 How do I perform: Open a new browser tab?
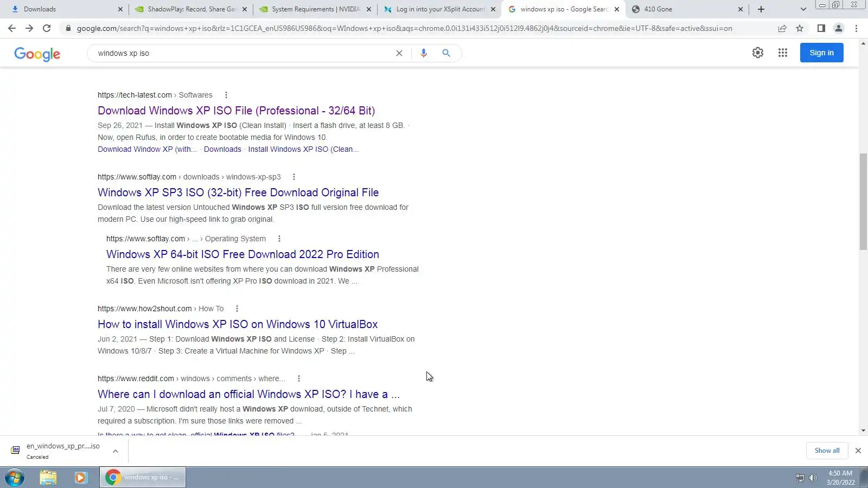click(x=761, y=9)
